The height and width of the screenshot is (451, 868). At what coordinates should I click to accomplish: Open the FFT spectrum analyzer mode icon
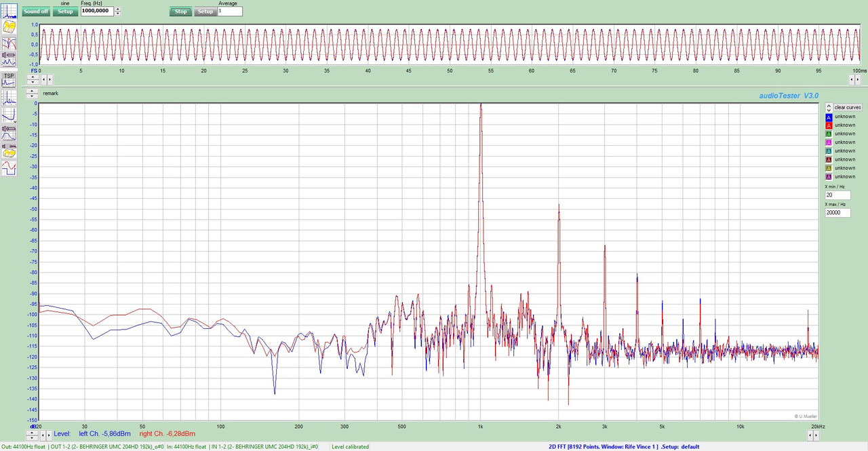click(x=9, y=9)
